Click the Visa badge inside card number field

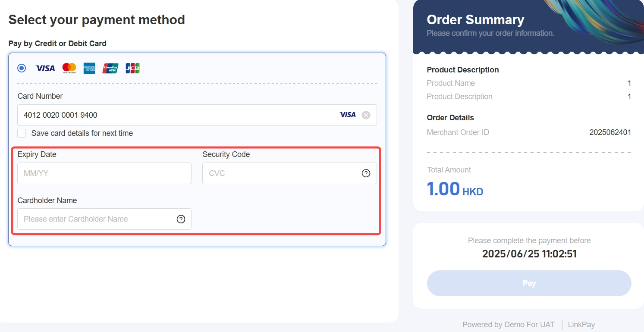348,115
